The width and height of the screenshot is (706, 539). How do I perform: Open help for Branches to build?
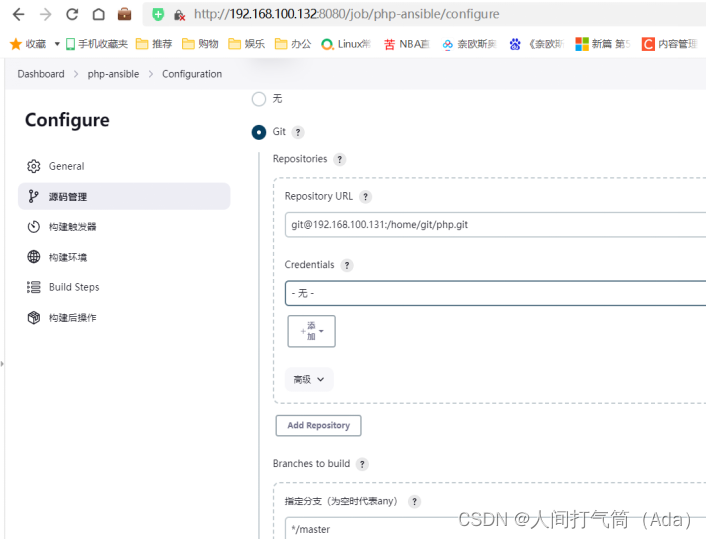tap(362, 464)
